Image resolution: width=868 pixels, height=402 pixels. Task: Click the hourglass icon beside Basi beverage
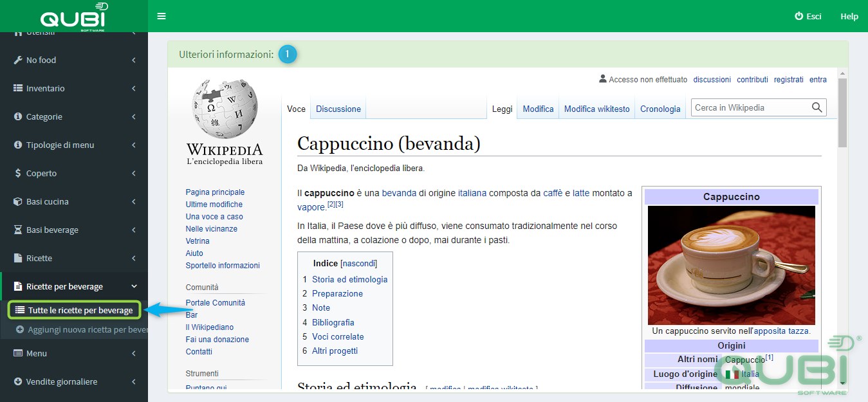point(18,230)
